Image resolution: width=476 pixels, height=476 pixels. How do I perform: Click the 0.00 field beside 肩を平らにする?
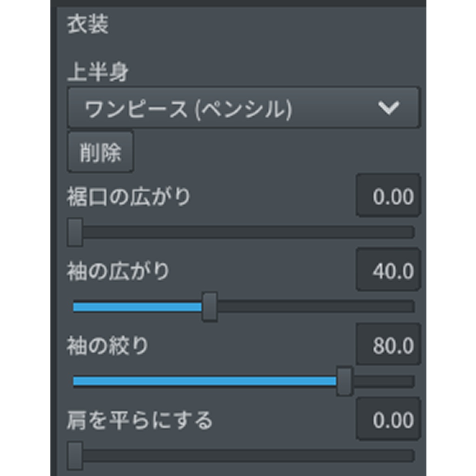[x=388, y=420]
